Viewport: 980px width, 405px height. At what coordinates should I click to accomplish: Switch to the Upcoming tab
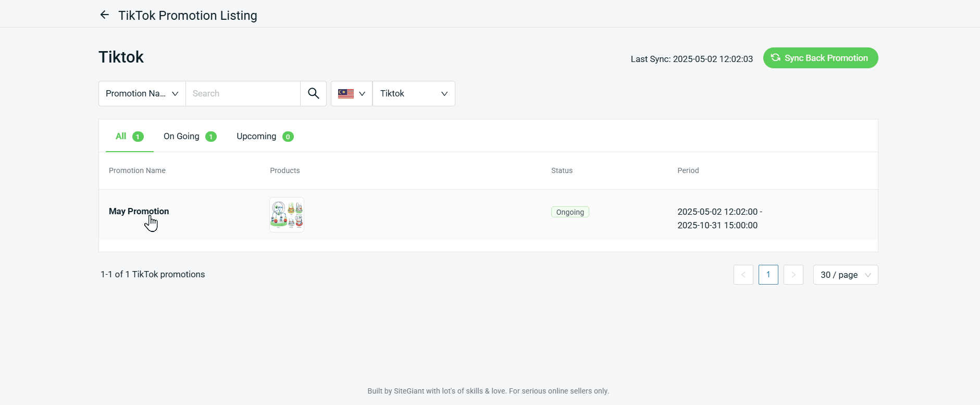point(265,136)
